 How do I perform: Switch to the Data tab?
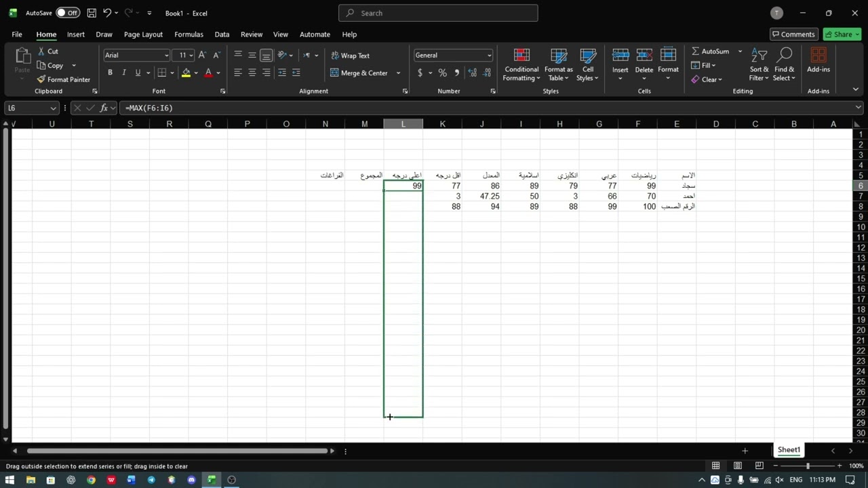tap(222, 35)
